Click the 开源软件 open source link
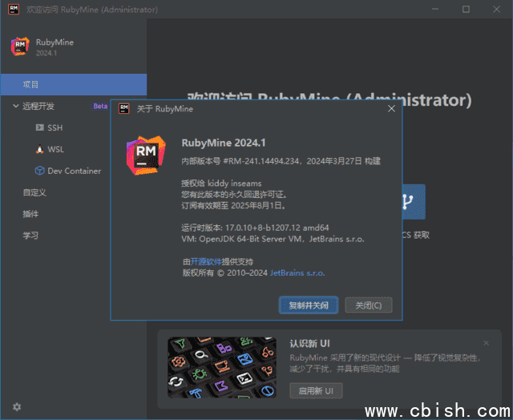The image size is (513, 420). click(x=206, y=261)
